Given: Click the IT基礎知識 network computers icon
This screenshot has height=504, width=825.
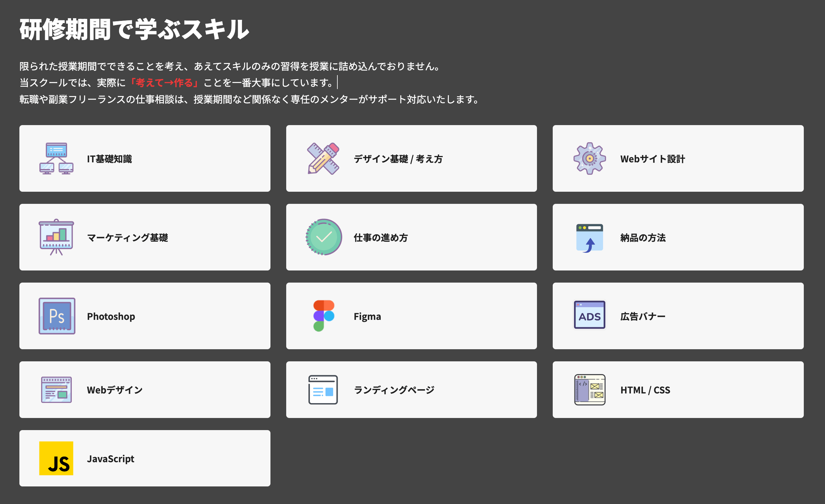Looking at the screenshot, I should point(56,158).
